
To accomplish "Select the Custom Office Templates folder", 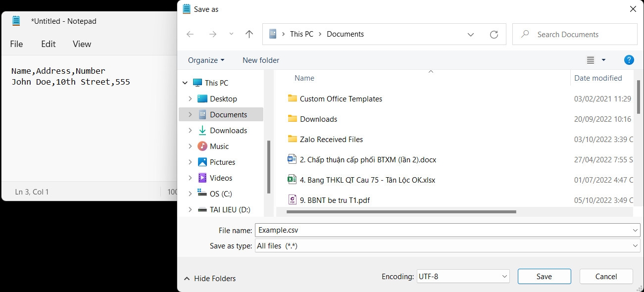I will (341, 98).
